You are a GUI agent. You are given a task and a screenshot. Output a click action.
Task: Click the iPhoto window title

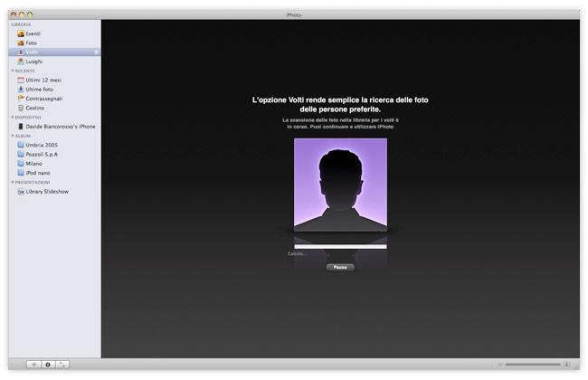[x=294, y=15]
